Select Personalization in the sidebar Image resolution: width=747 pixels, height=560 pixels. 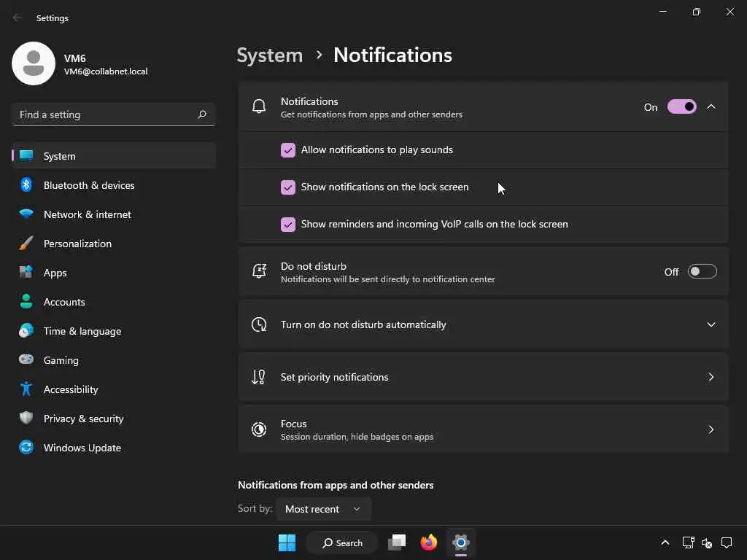77,244
